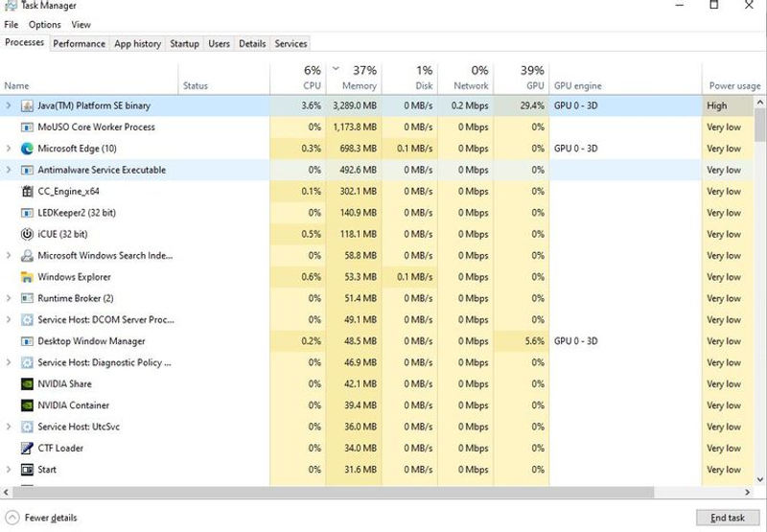Collapse view with Fewer details arrow
Viewport: 767px width, 532px height.
click(12, 518)
